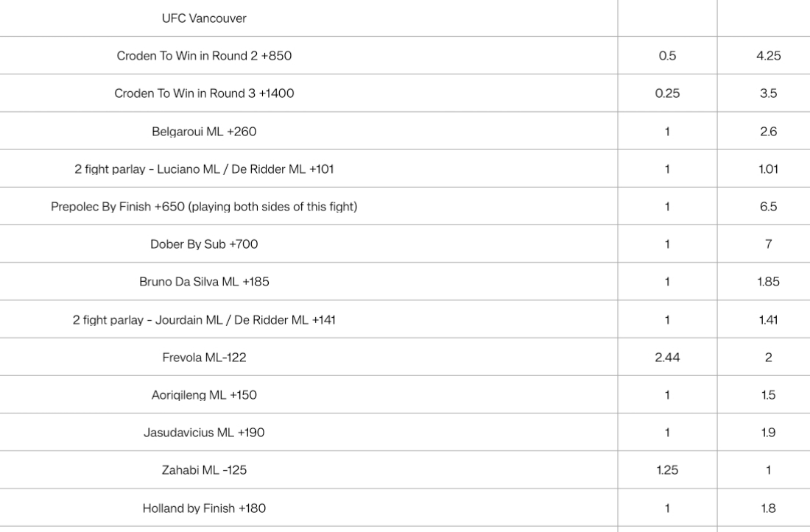
Task: Select the 0.5 stake cell
Action: (667, 56)
